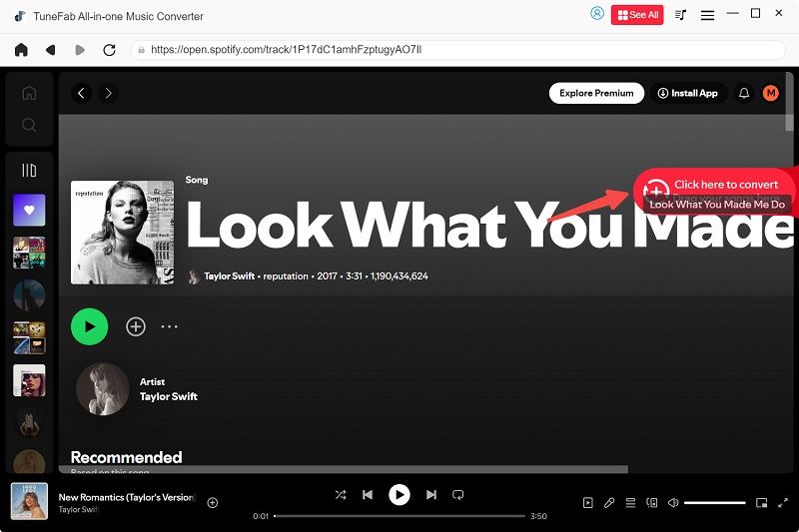Open the collage playlist below Liked Songs

click(29, 253)
